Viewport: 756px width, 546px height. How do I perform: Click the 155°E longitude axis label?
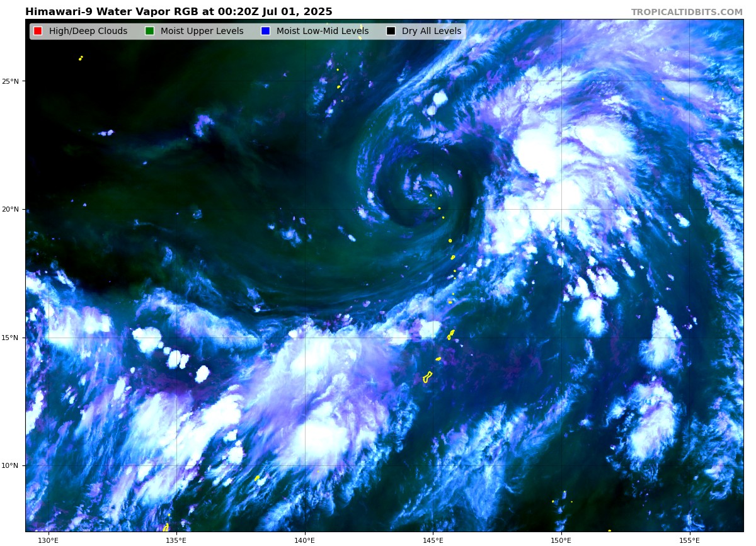point(689,540)
